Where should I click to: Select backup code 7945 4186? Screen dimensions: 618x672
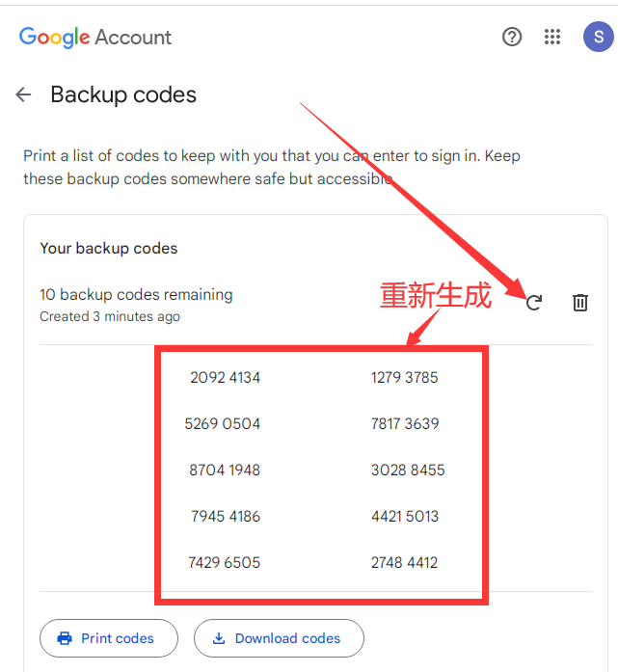[226, 517]
